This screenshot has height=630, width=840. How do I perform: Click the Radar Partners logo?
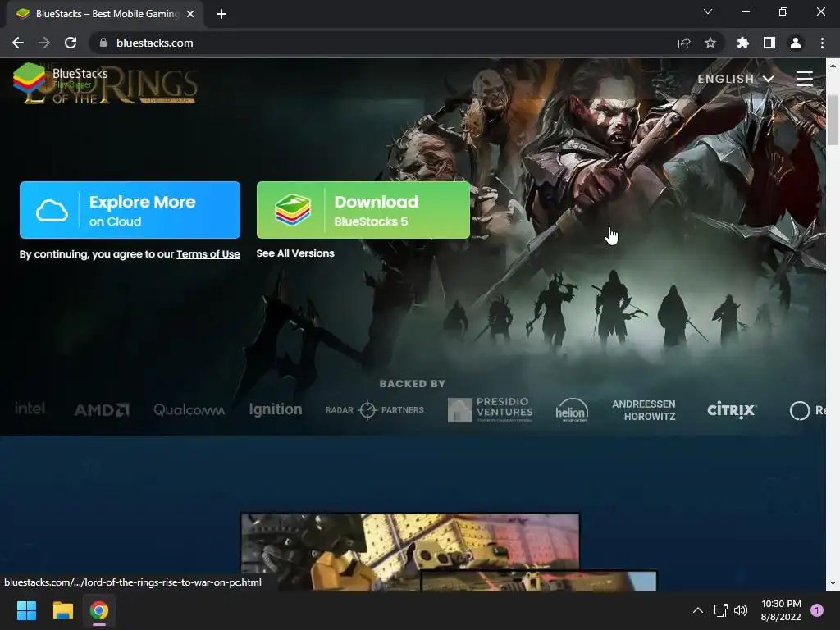click(374, 410)
